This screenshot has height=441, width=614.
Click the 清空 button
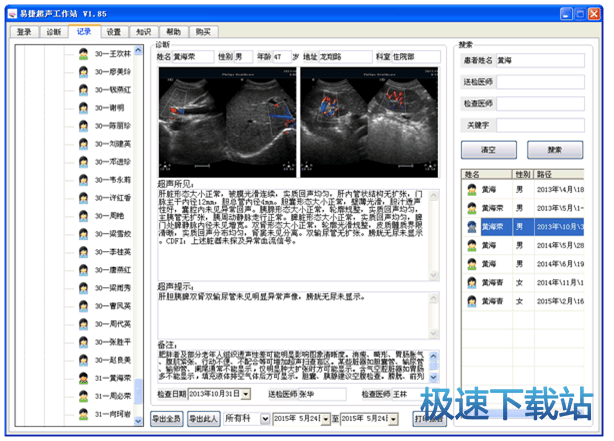489,150
